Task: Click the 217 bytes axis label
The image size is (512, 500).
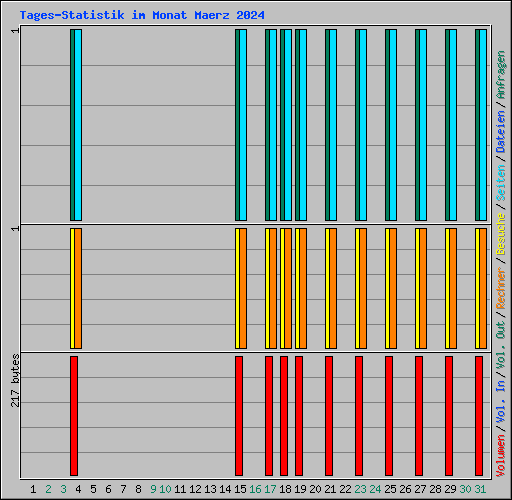Action: click(15, 381)
